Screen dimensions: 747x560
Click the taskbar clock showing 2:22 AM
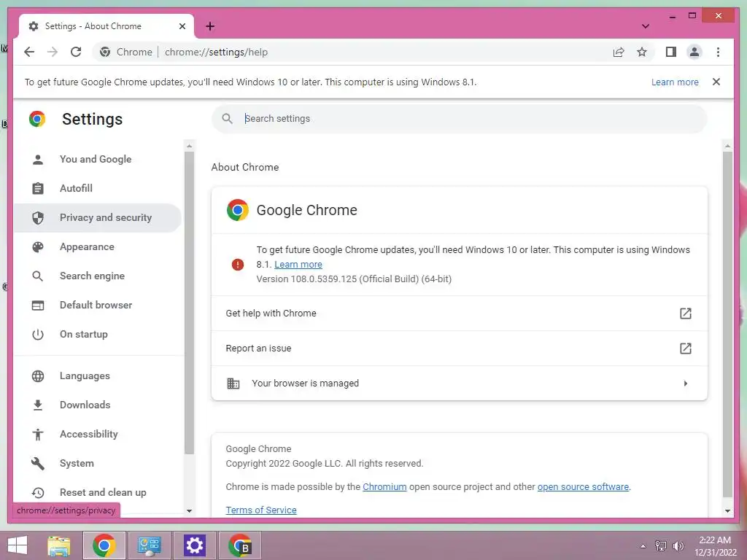tap(715, 546)
